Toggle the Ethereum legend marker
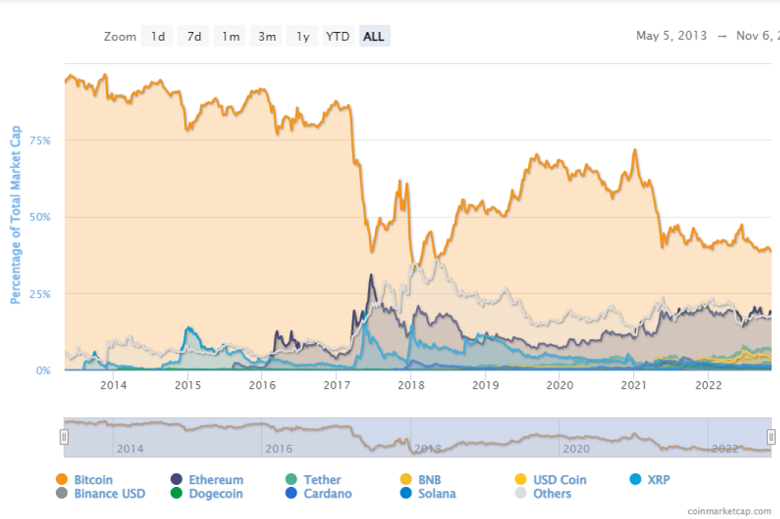Image resolution: width=780 pixels, height=519 pixels. coord(176,480)
